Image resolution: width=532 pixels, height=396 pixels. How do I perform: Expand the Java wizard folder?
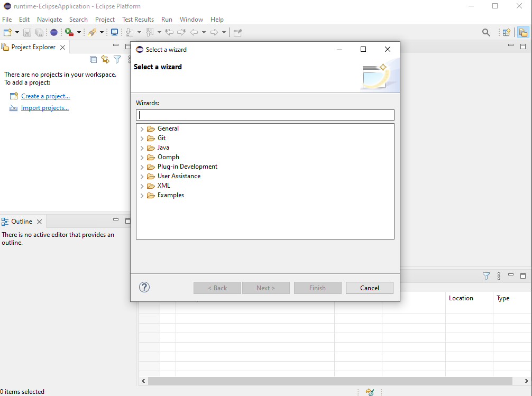142,148
